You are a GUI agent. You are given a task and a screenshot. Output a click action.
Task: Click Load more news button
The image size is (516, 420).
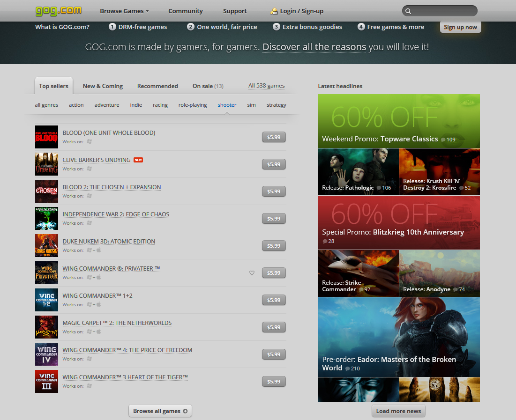[x=398, y=411]
